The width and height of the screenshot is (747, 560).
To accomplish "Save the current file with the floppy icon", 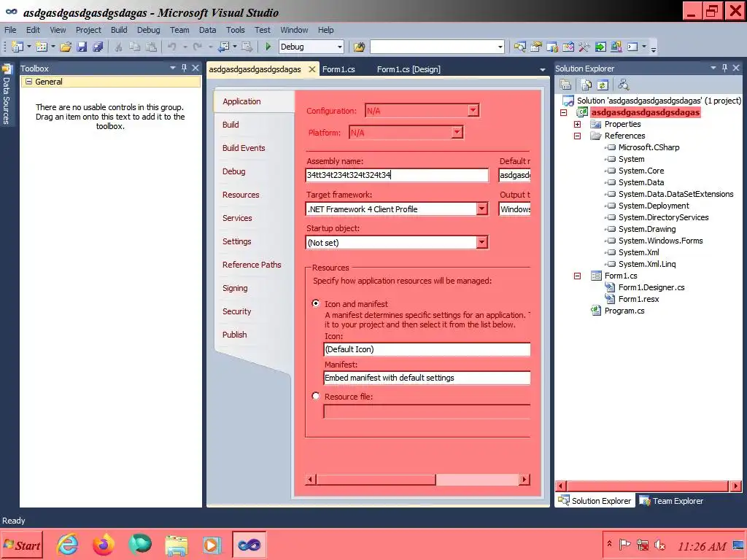I will click(82, 47).
